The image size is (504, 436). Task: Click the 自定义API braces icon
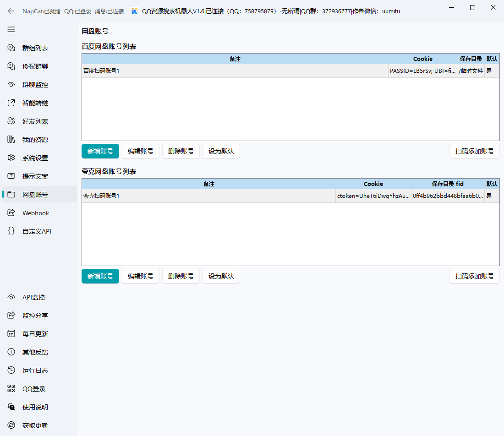(11, 231)
